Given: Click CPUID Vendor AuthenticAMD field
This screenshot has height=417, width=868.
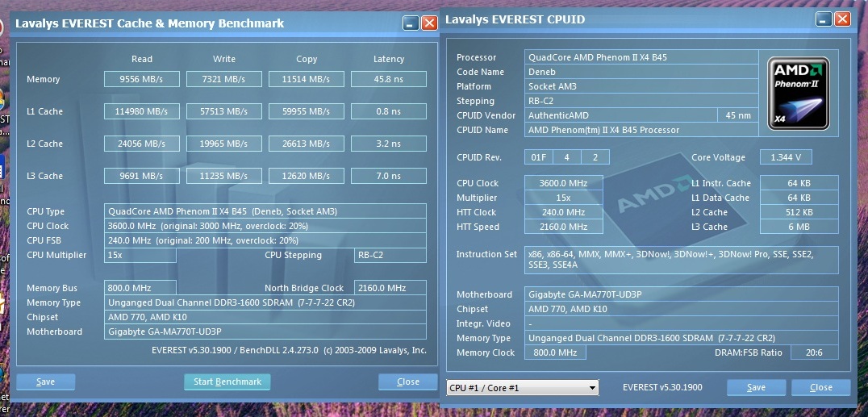Looking at the screenshot, I should coord(620,115).
